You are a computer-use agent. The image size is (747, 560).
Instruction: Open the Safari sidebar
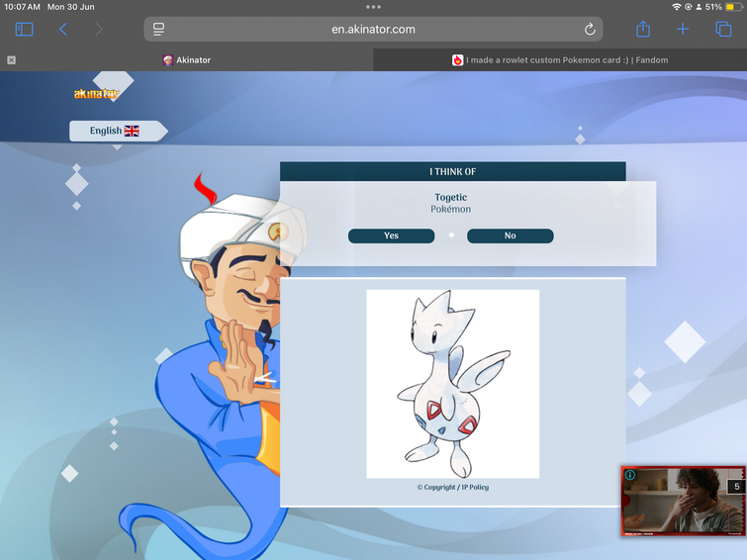click(24, 30)
